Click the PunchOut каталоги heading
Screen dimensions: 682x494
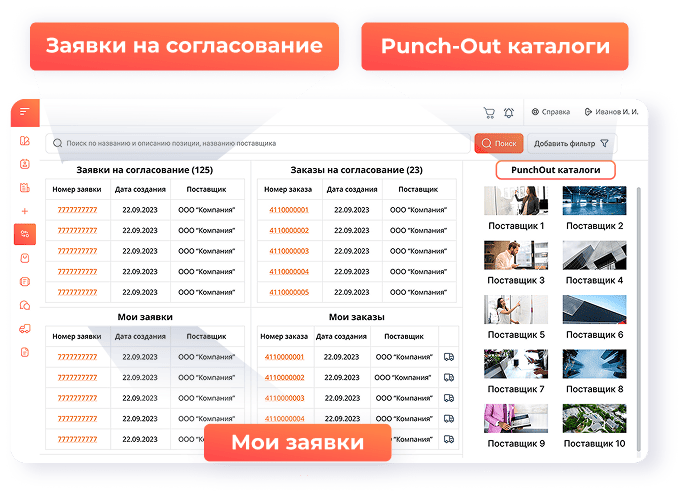pyautogui.click(x=555, y=170)
